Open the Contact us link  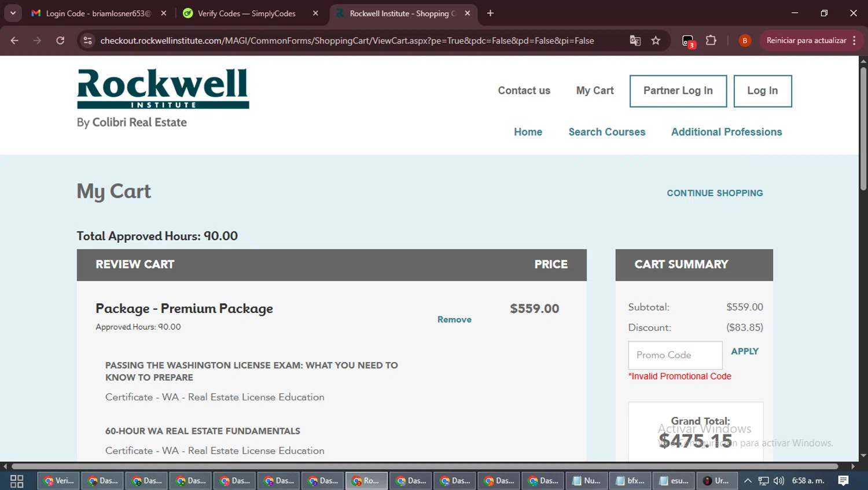(x=524, y=90)
